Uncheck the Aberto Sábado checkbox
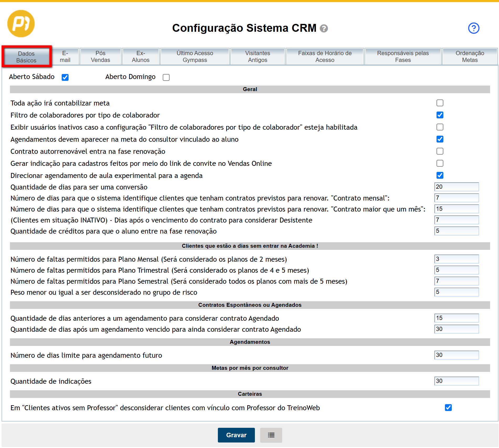This screenshot has width=499, height=448. coord(65,77)
